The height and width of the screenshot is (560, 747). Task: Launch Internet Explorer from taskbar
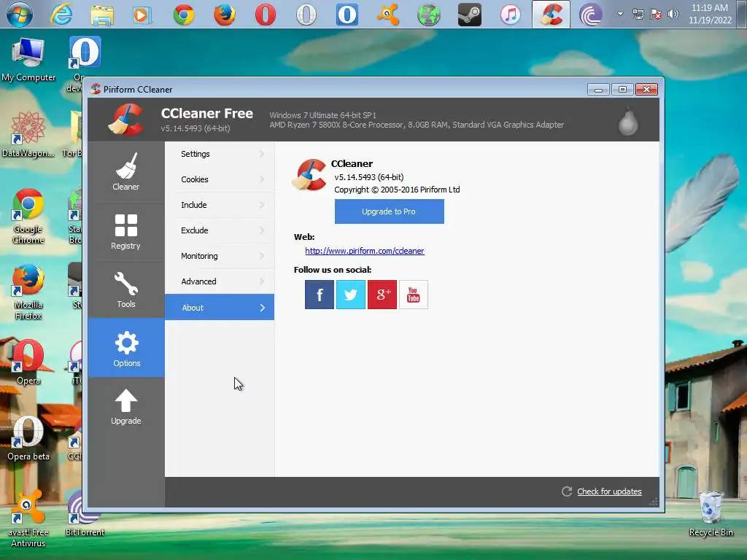pyautogui.click(x=61, y=15)
